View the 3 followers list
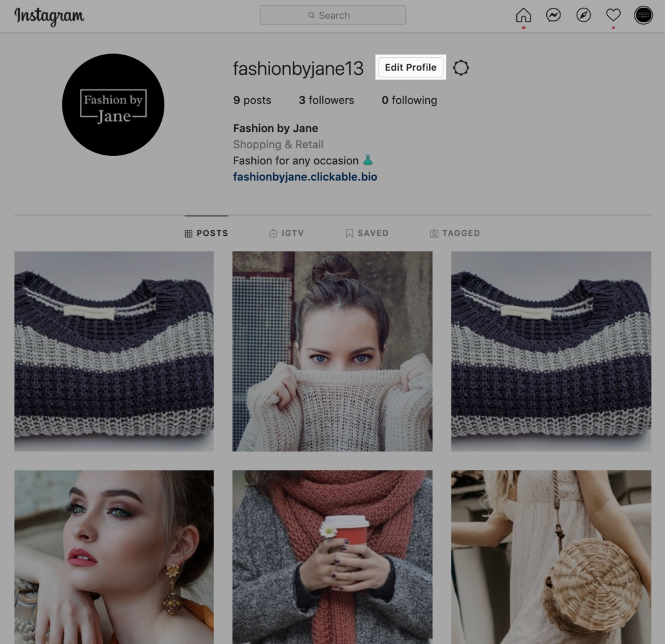Viewport: 665px width, 644px height. click(x=326, y=100)
